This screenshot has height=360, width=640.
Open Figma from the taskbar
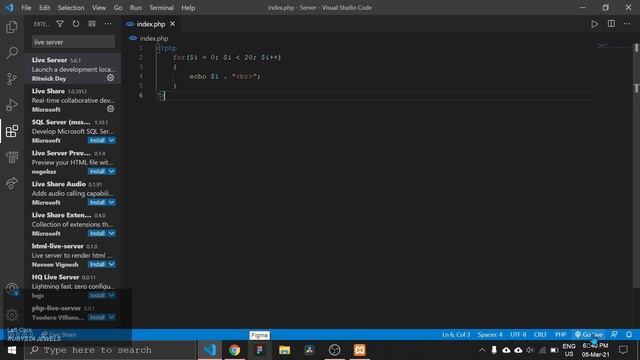260,350
